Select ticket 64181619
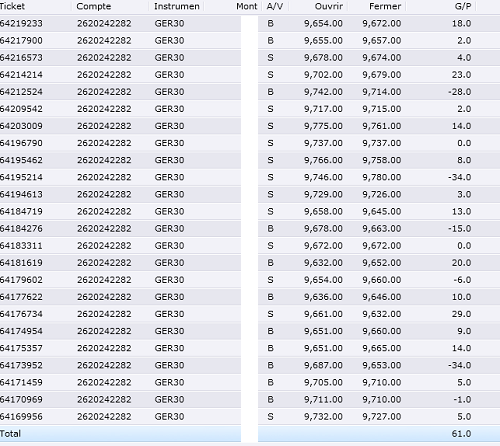Image resolution: width=500 pixels, height=446 pixels. click(21, 263)
